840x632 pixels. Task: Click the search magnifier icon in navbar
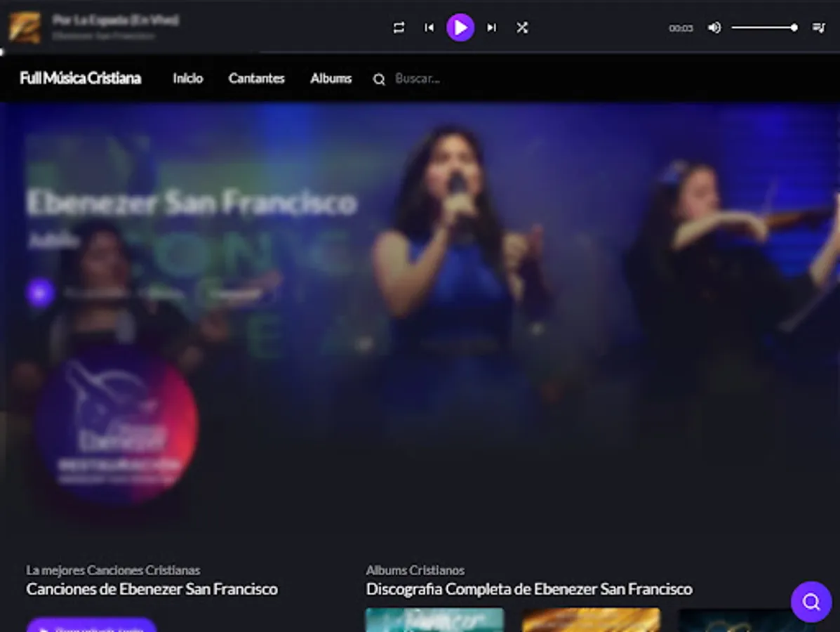379,79
